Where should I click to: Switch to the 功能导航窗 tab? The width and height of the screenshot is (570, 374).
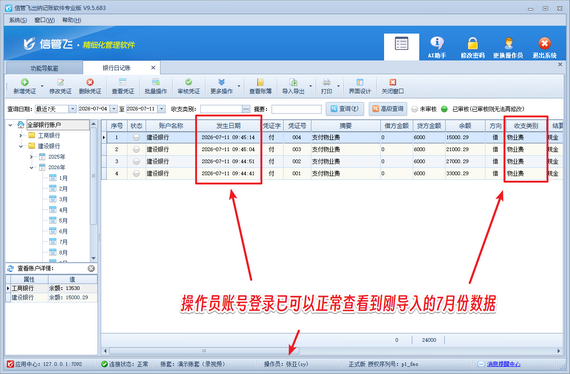point(44,68)
